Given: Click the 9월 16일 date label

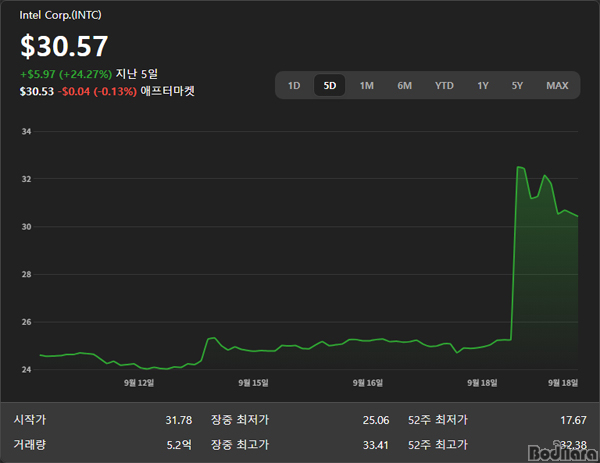Looking at the screenshot, I should click(367, 383).
